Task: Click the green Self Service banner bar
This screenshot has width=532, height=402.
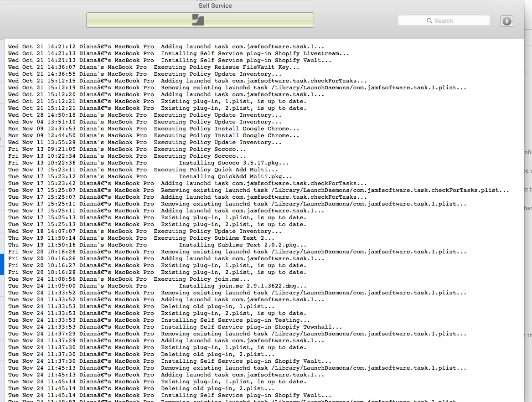Action: (x=200, y=20)
